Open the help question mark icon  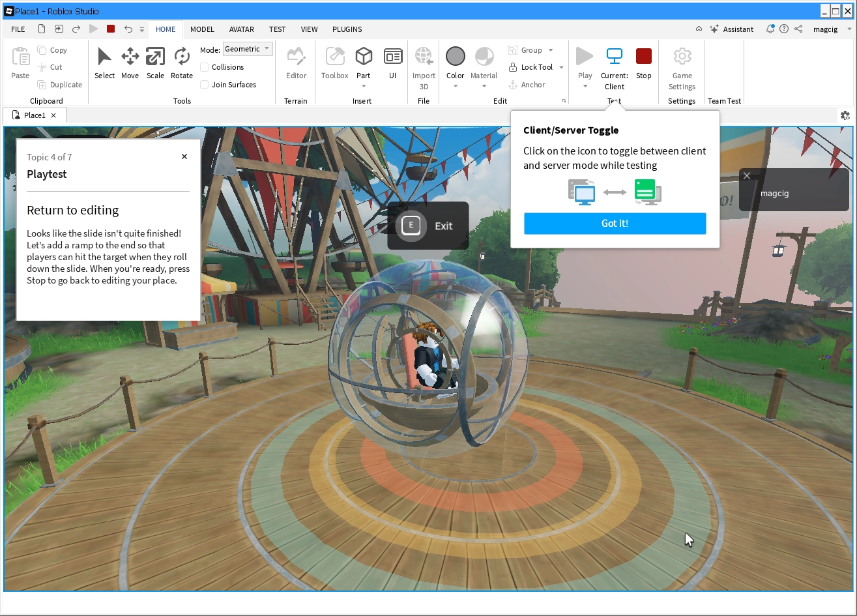click(x=784, y=29)
